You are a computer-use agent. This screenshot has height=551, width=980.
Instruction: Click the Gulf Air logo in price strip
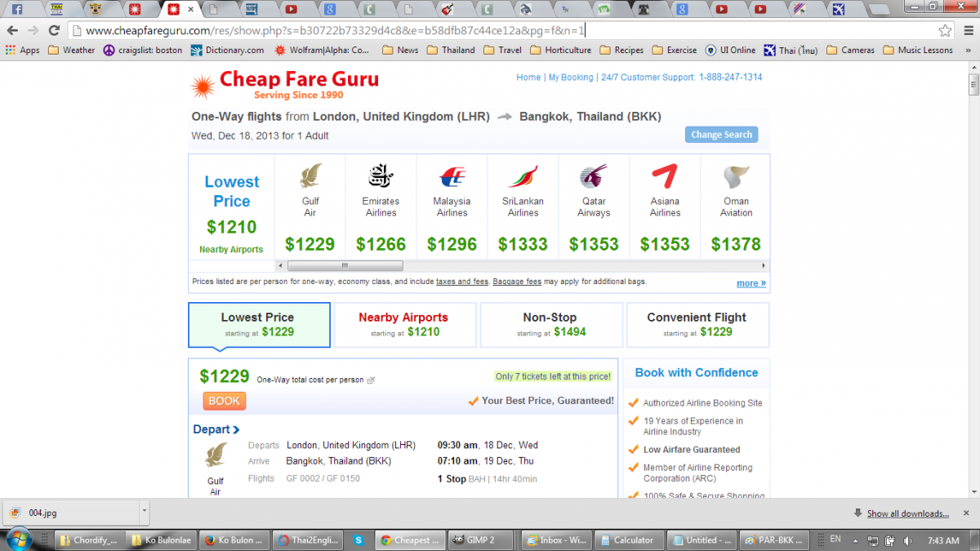[x=310, y=176]
